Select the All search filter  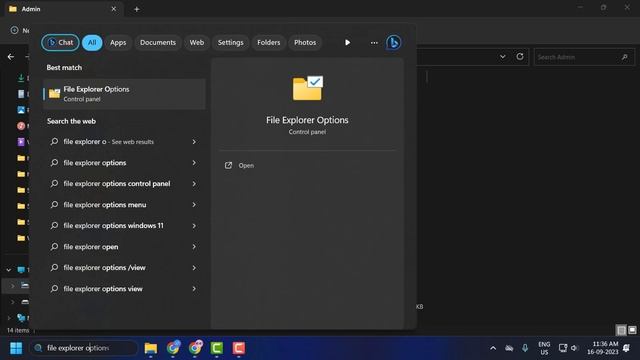[92, 42]
